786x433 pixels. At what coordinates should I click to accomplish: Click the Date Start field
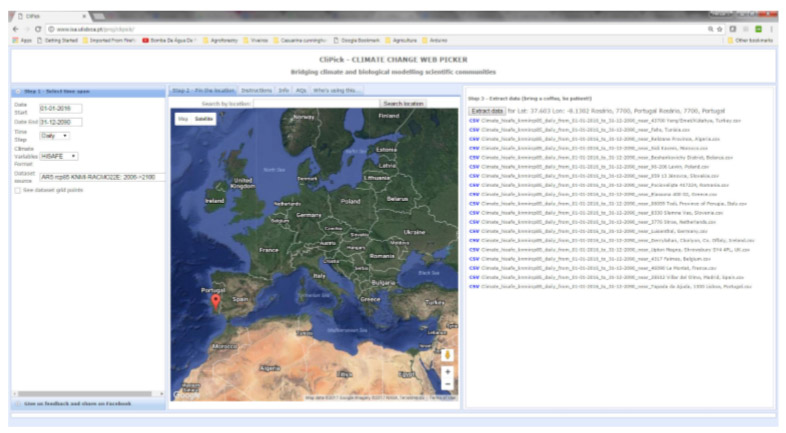pyautogui.click(x=60, y=108)
